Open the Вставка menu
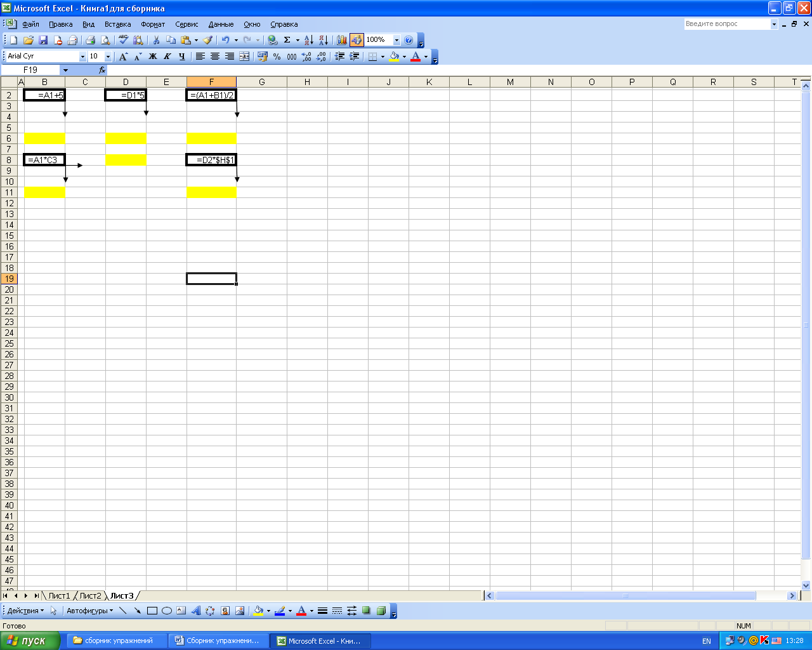The image size is (812, 650). 117,24
